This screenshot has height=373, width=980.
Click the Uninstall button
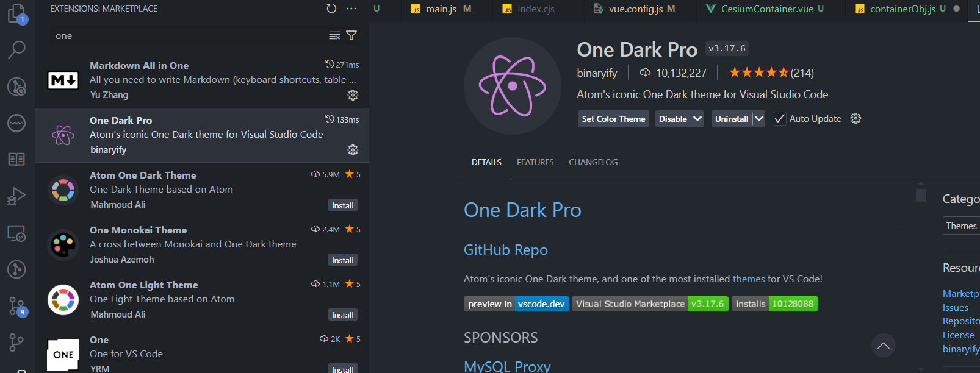click(x=732, y=119)
